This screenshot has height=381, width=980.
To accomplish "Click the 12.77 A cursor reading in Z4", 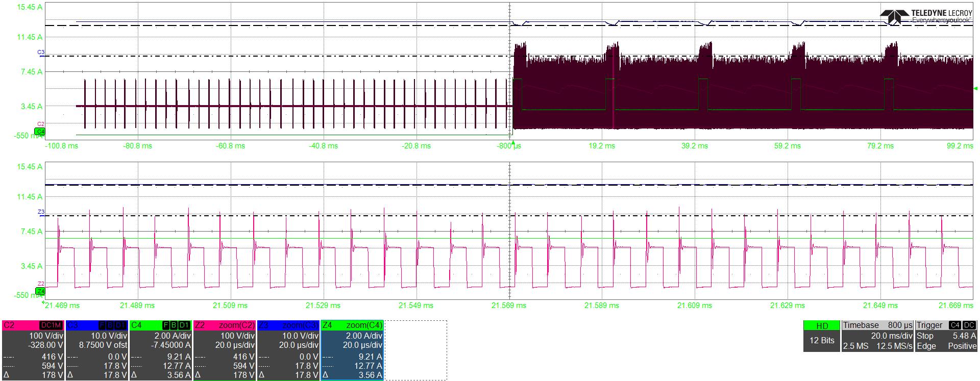I will [367, 366].
